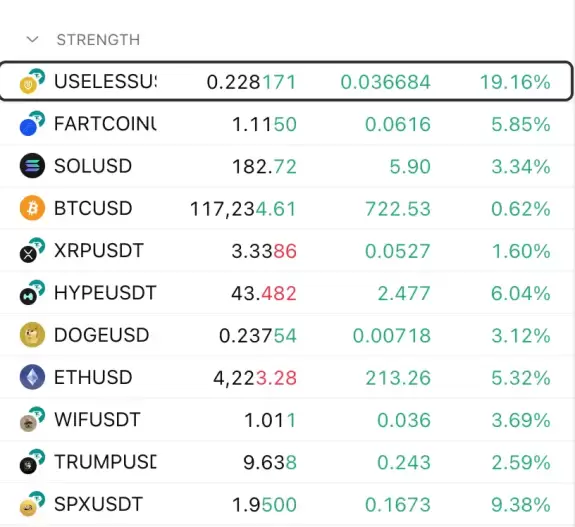Screen dimensions: 575x527
Task: Click the Ethereum logo icon
Action: (x=32, y=377)
